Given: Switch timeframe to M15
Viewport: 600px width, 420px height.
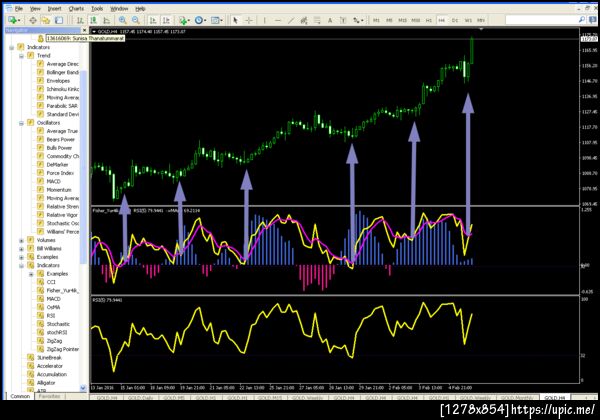Looking at the screenshot, I should [402, 20].
